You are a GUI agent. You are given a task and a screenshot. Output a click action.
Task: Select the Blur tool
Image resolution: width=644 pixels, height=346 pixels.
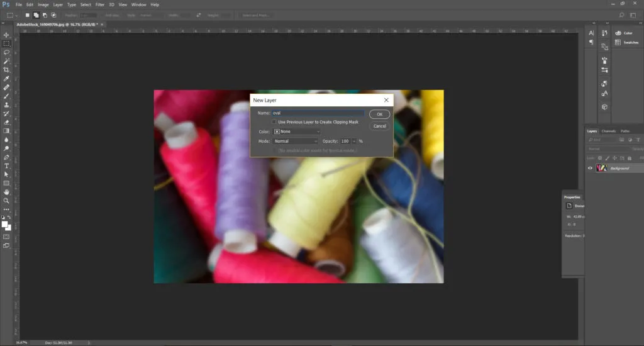point(6,140)
